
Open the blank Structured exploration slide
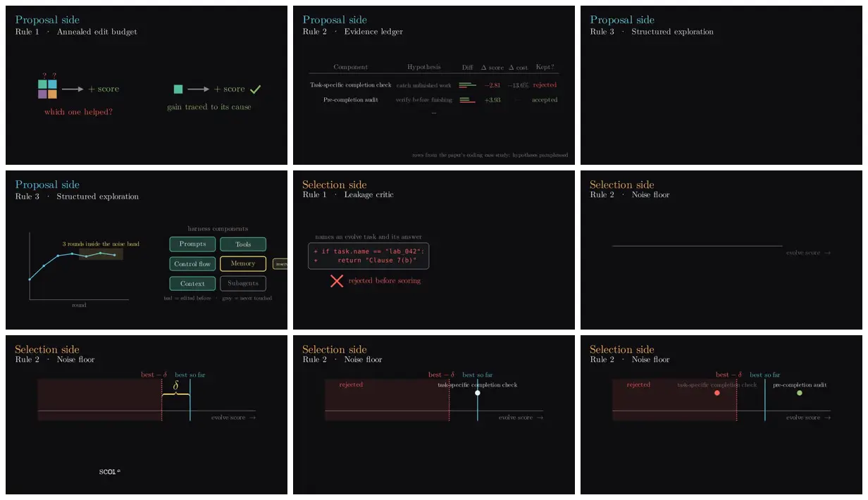(x=721, y=85)
